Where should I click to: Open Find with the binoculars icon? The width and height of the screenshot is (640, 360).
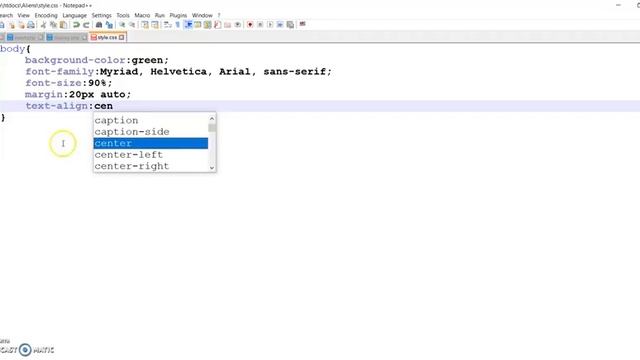[x=99, y=25]
